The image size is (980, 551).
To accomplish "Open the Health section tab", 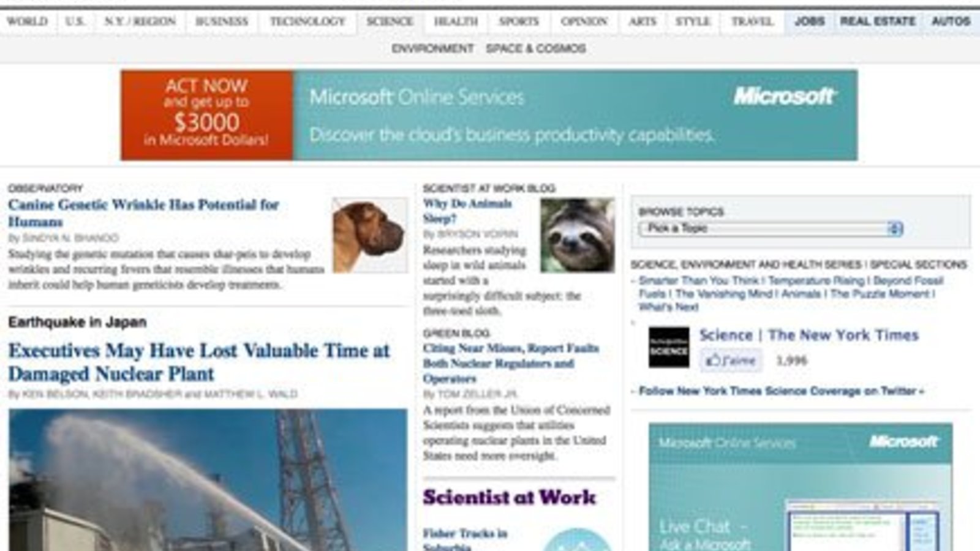I will 456,21.
